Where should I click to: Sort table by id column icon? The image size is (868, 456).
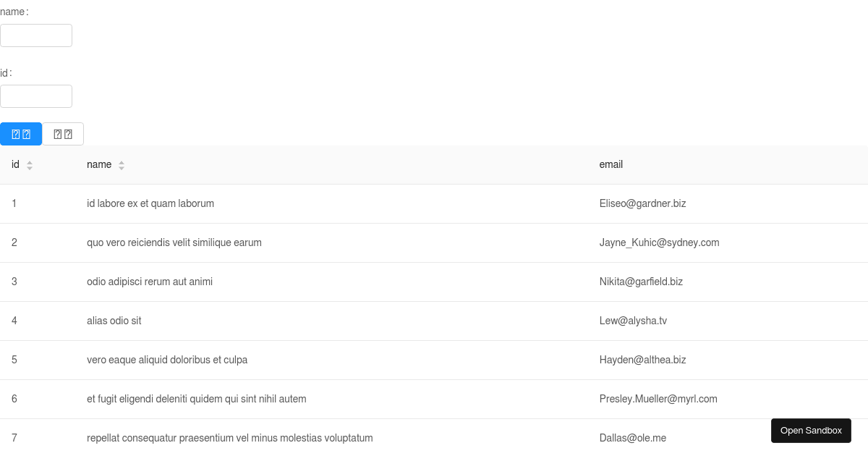tap(30, 165)
